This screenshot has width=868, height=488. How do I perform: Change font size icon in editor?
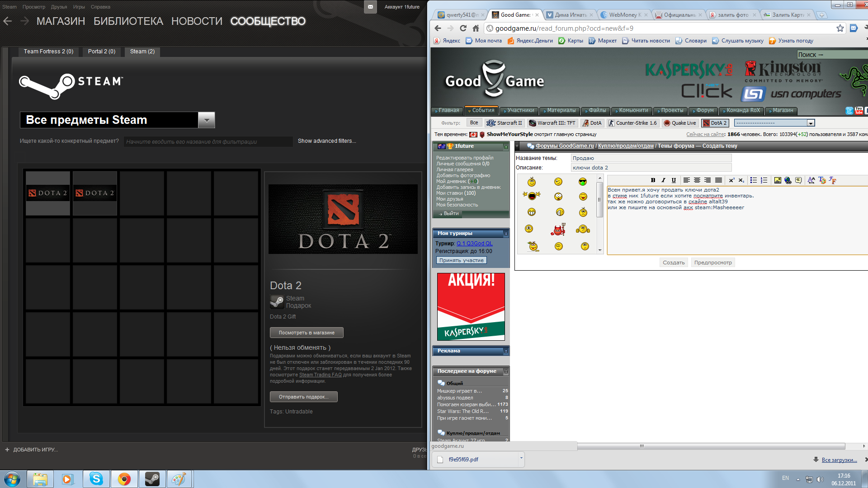point(811,180)
